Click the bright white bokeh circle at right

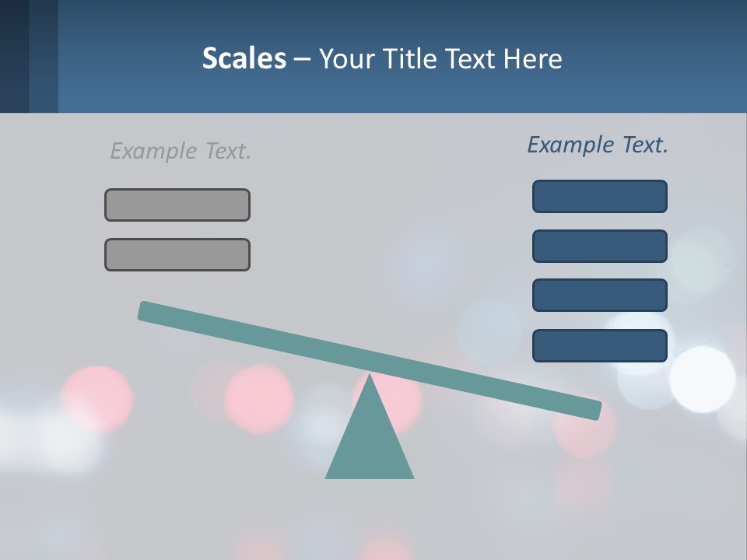702,379
